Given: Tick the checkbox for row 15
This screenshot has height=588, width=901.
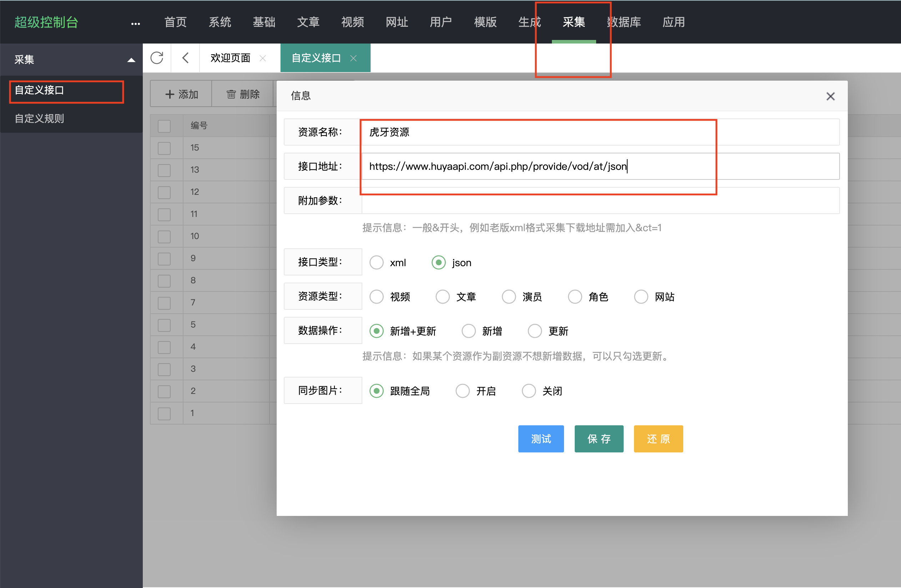Looking at the screenshot, I should point(164,148).
